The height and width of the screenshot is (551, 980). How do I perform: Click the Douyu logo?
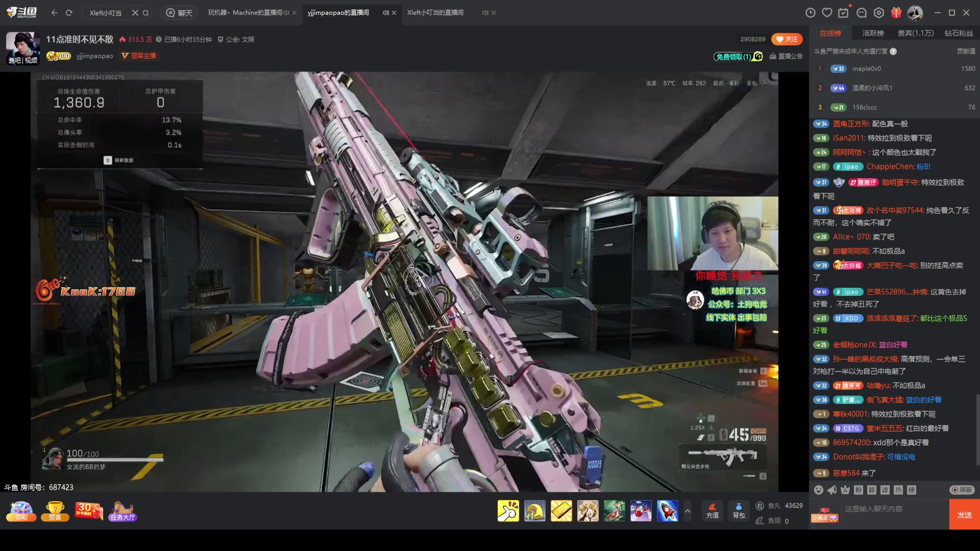(22, 12)
